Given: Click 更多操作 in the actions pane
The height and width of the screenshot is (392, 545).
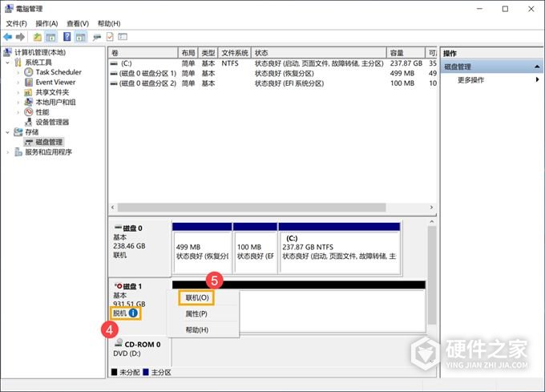Looking at the screenshot, I should (x=470, y=80).
